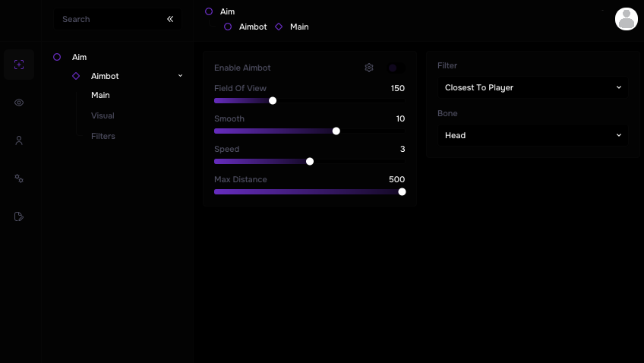Click the Smooth value 10

coord(400,118)
